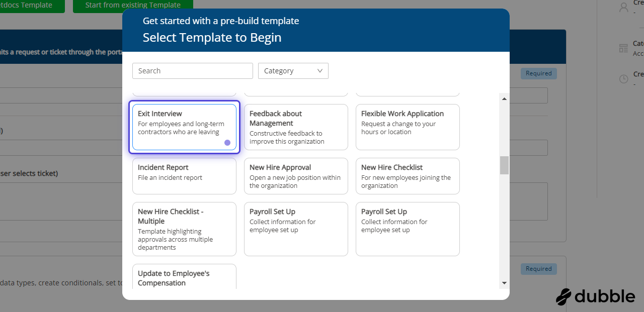Select New Hire Checklist - Multiple template
644x312 pixels.
pos(184,229)
